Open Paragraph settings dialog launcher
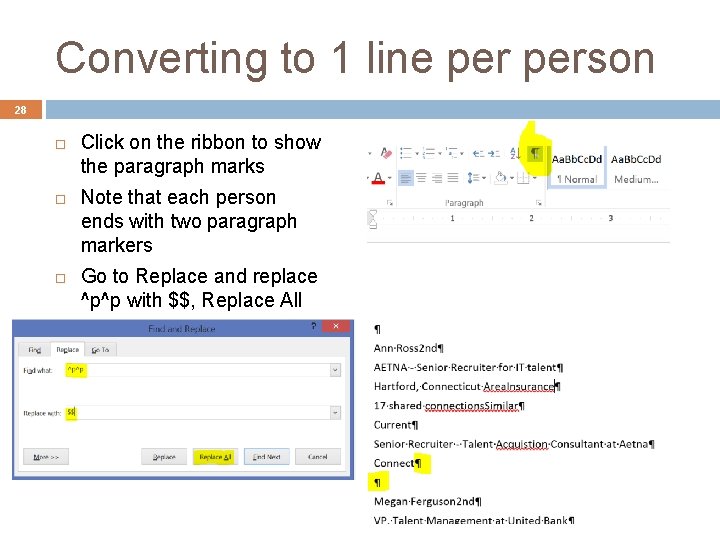720x540 pixels. click(539, 202)
